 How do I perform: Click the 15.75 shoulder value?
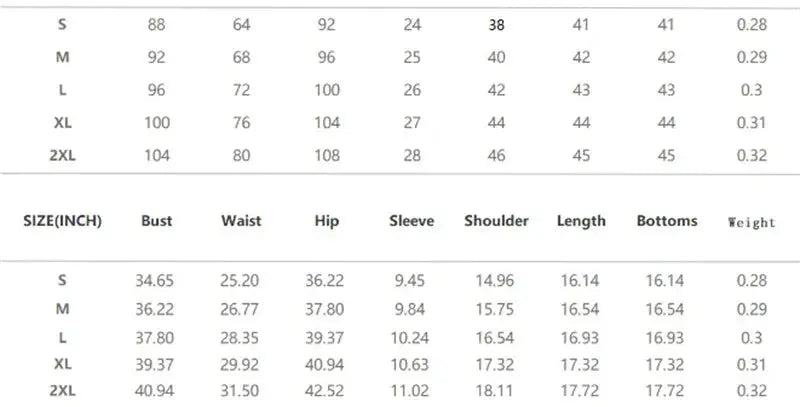click(x=494, y=309)
